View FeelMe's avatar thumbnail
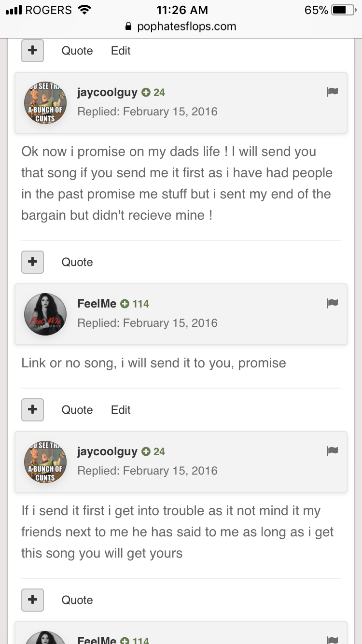Screen dimensions: 362x644 (x=45, y=314)
